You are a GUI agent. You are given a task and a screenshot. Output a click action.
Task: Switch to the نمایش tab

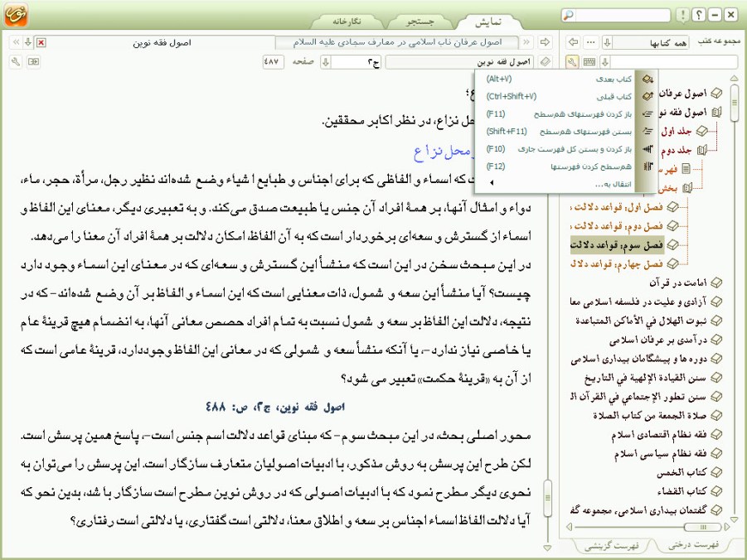click(x=487, y=22)
